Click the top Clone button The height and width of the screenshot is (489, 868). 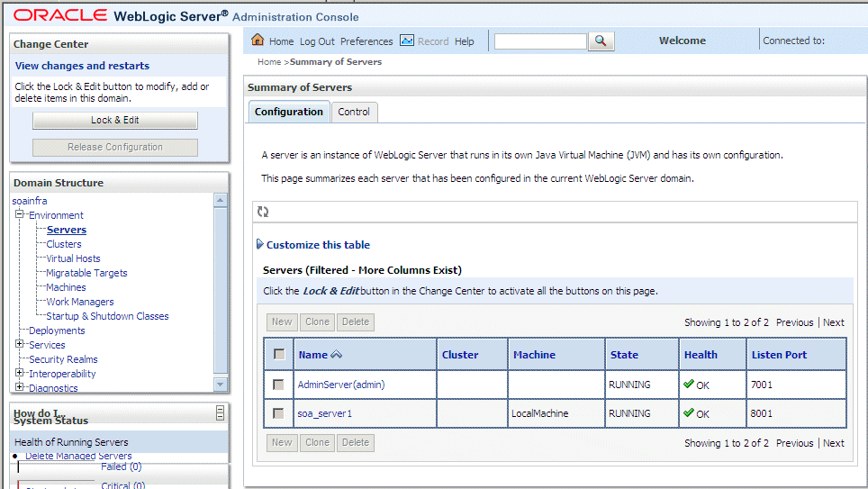point(317,321)
